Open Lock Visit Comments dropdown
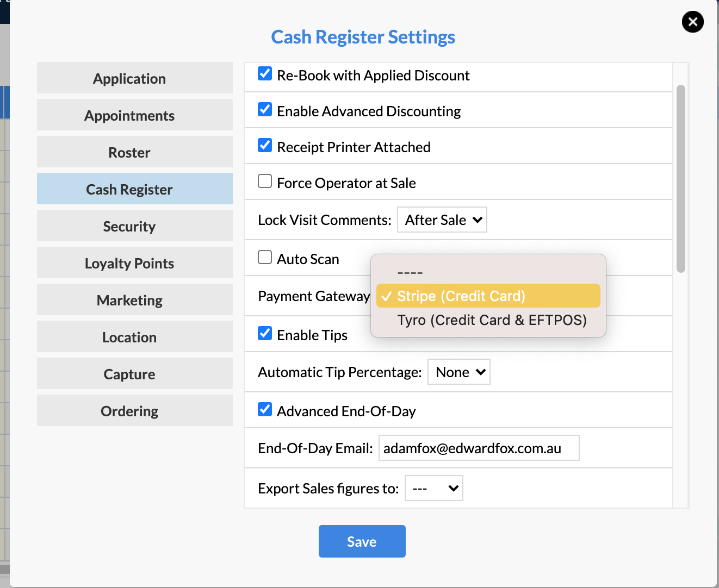Viewport: 719px width, 588px height. (442, 220)
